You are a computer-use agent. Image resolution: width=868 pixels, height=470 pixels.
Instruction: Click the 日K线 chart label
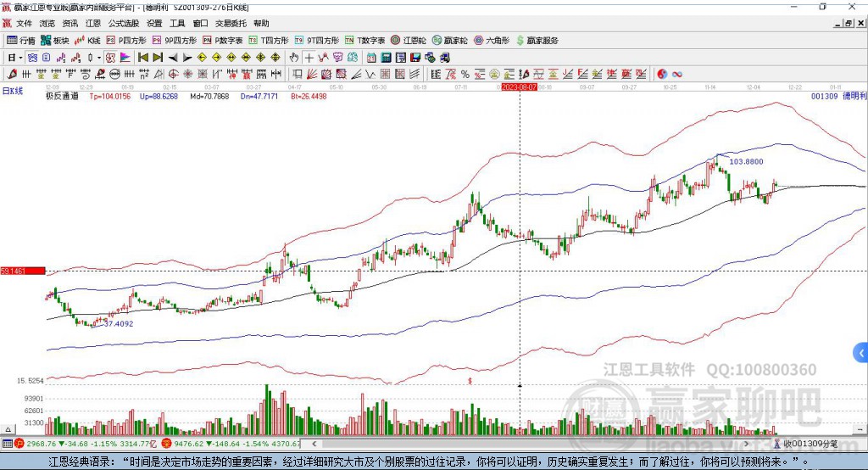click(12, 91)
